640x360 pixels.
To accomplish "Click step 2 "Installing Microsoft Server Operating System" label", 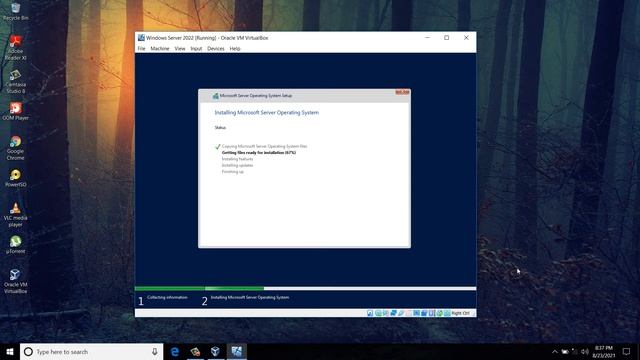I will 250,298.
